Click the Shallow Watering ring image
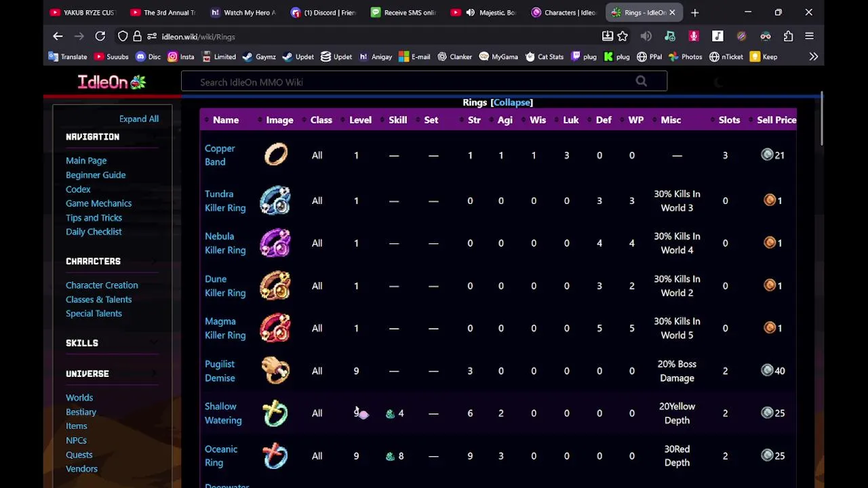The image size is (868, 488). [275, 413]
